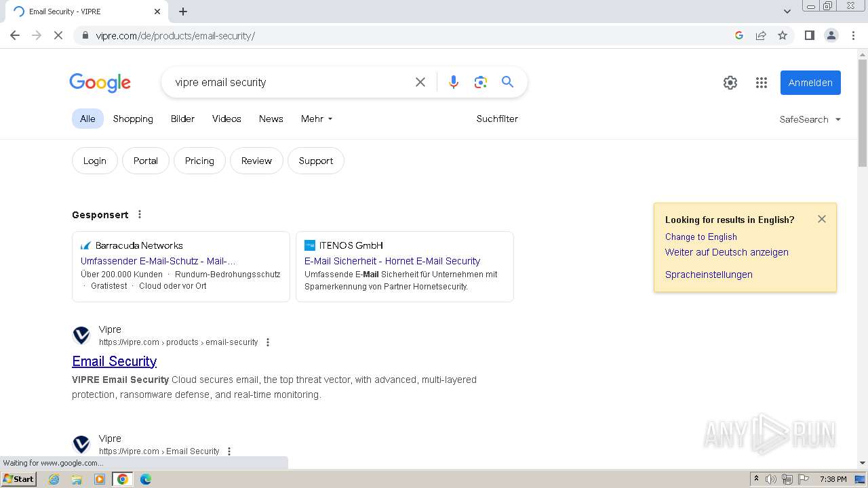Click the Pricing suggestion chip
Viewport: 868px width, 488px height.
click(199, 161)
